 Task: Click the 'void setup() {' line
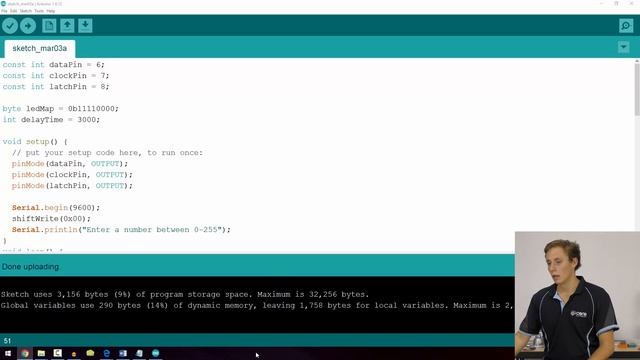[35, 142]
